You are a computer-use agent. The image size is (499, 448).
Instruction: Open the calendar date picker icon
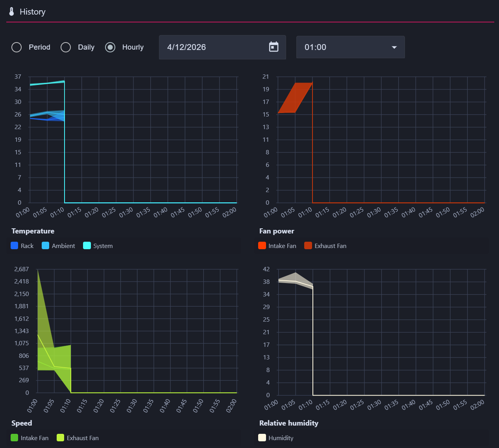274,47
